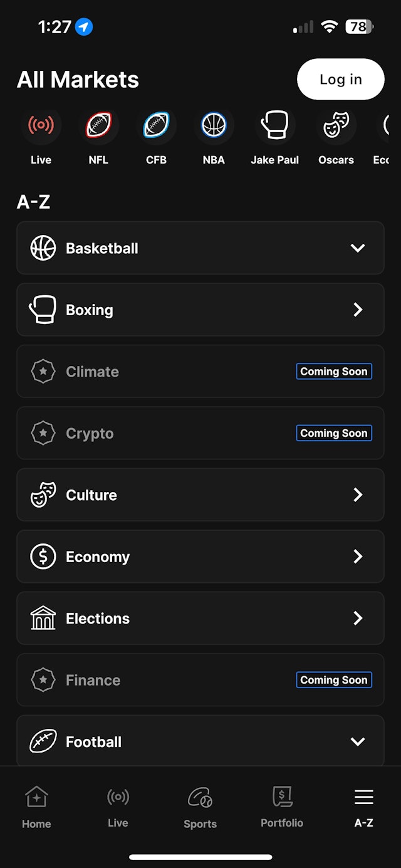Viewport: 401px width, 868px height.
Task: Expand the Basketball category chevron
Action: click(x=358, y=248)
